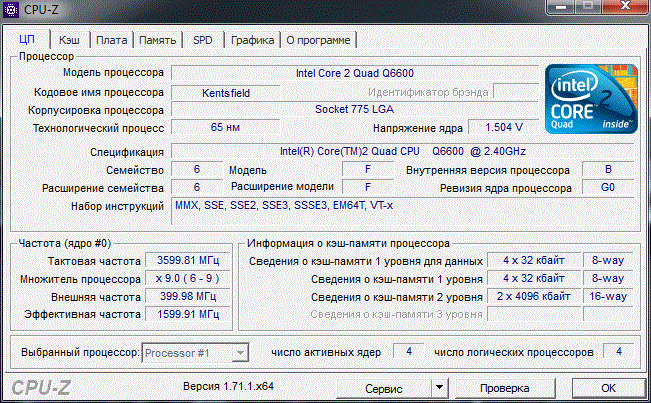Click the Расширение семейства value 6

tap(197, 187)
